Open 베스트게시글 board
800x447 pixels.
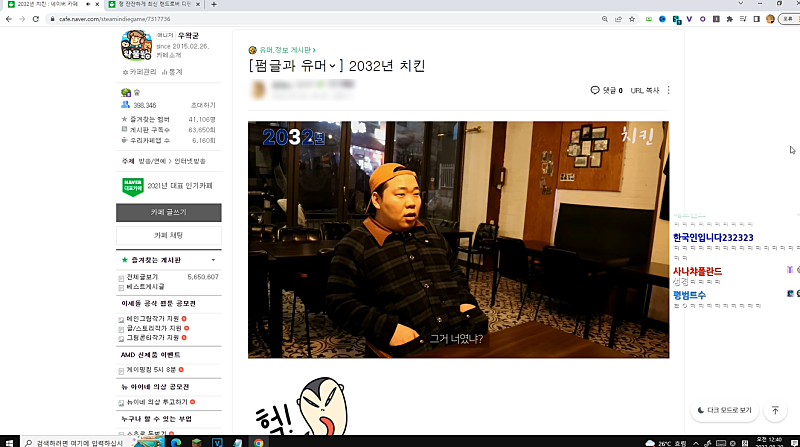(145, 287)
